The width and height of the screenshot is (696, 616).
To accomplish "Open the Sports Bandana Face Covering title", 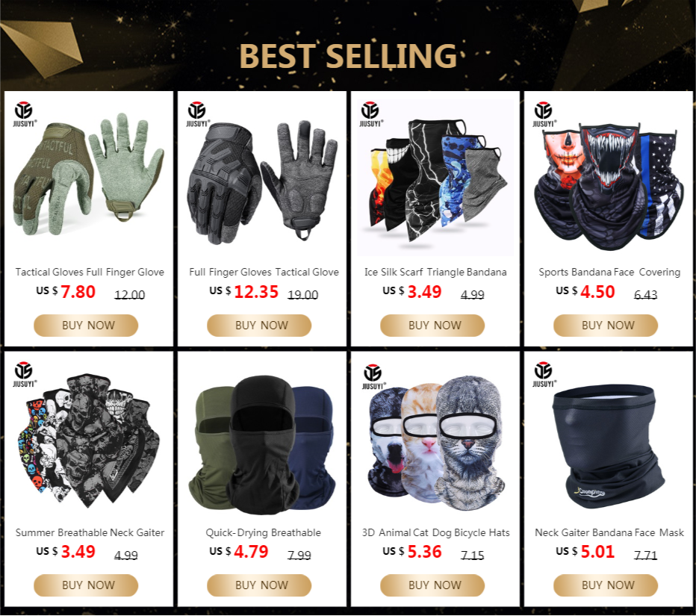I will (609, 272).
